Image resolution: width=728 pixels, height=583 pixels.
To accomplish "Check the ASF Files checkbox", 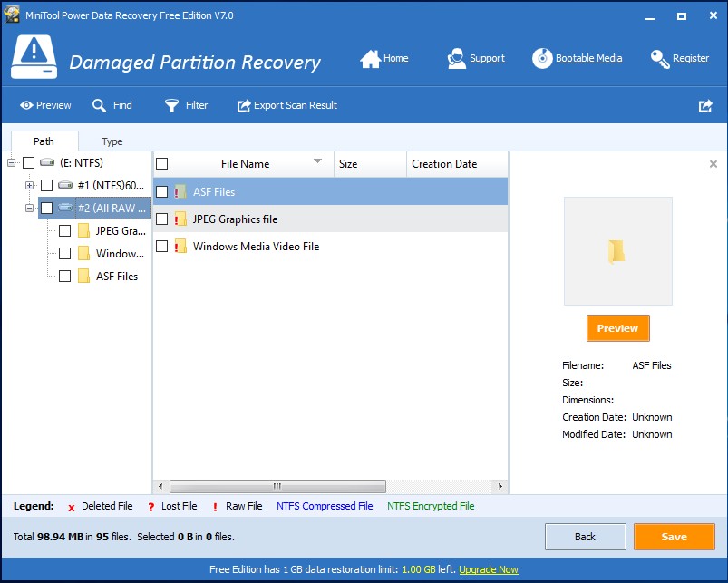I will coord(164,192).
